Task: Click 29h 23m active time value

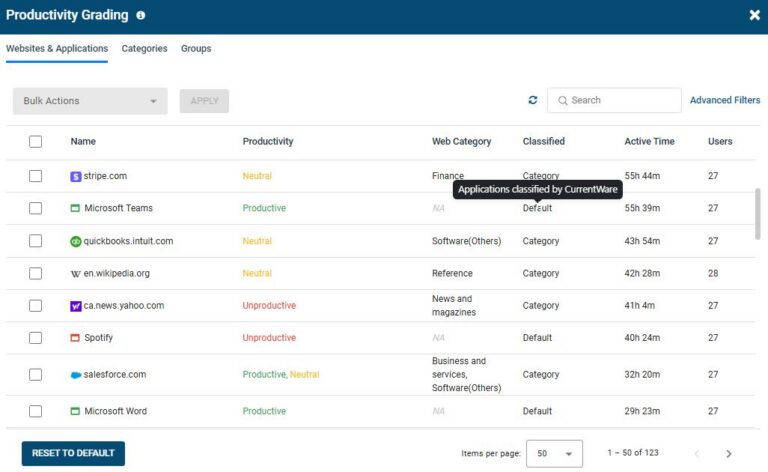Action: [x=642, y=411]
